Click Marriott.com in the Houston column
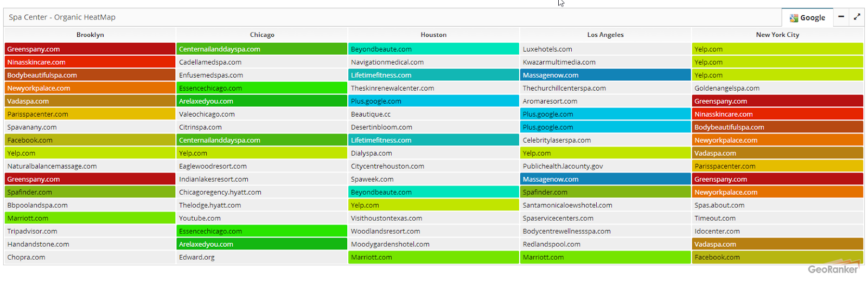 [433, 257]
